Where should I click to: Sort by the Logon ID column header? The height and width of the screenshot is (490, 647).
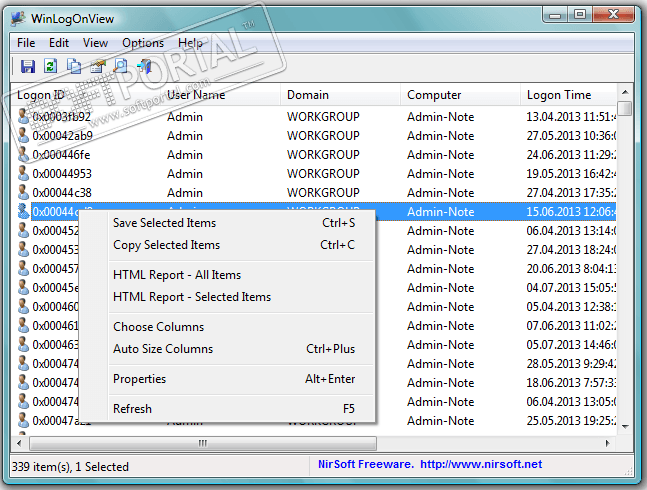pos(86,95)
